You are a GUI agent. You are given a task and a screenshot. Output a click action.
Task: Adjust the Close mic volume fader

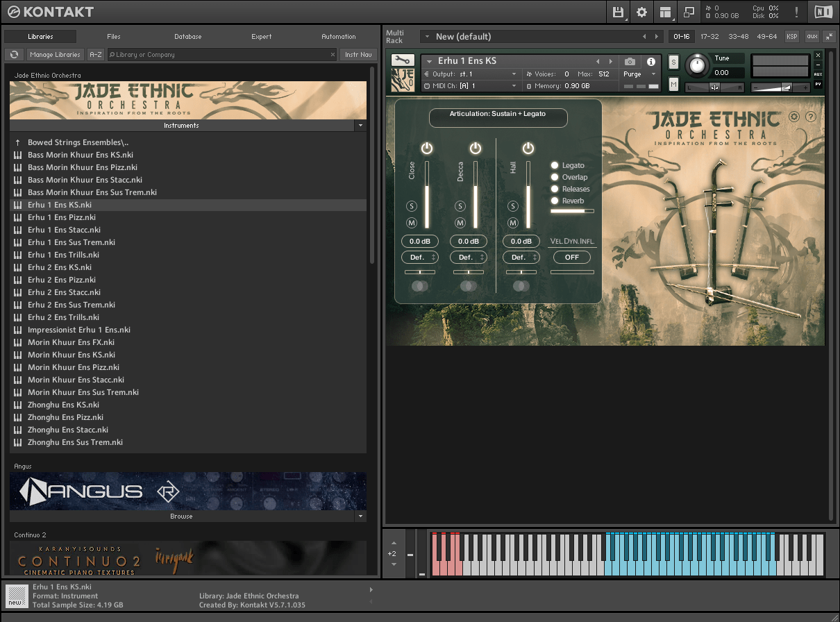[427, 194]
